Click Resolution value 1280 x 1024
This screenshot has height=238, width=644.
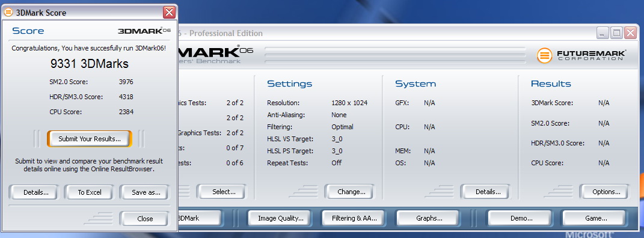pos(349,103)
